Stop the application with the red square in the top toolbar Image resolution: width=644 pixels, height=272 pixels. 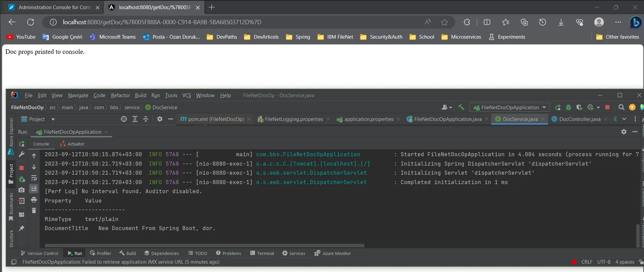pos(608,107)
